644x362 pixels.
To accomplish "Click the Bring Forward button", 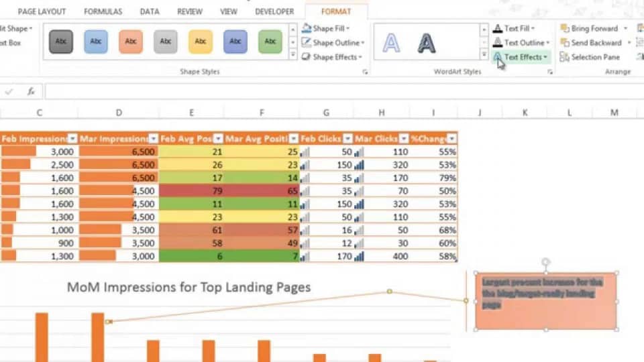I will [x=590, y=28].
